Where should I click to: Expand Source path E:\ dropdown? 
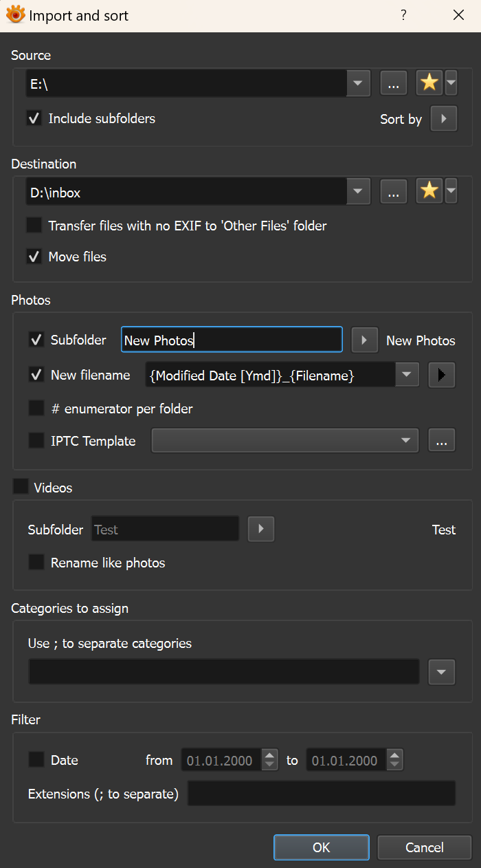pyautogui.click(x=358, y=84)
